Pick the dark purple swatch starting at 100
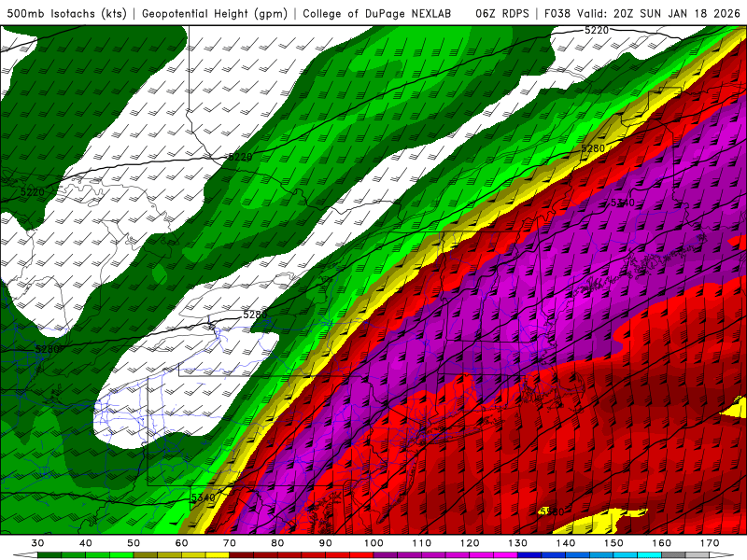The width and height of the screenshot is (747, 560). coord(386,555)
